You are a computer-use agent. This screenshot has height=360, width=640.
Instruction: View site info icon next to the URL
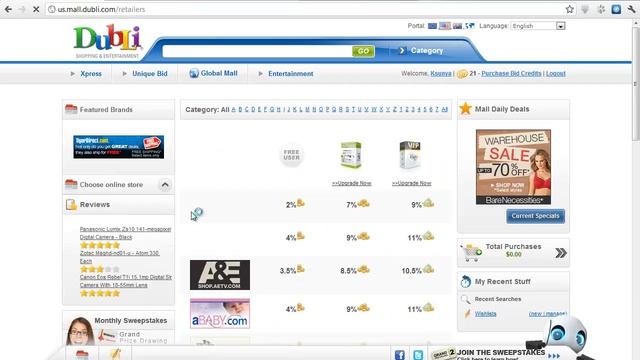(x=51, y=9)
